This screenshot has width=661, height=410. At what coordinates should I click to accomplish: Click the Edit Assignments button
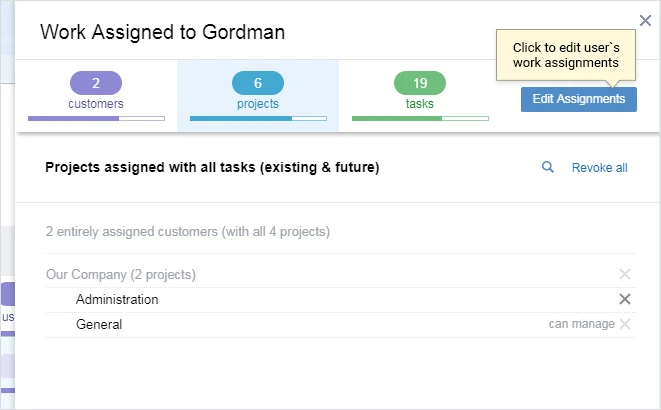pos(578,99)
